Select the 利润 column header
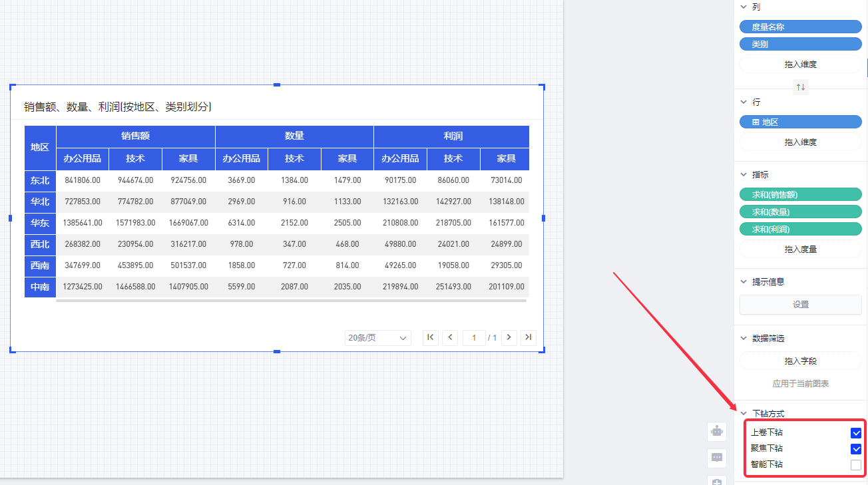Viewport: 868px width, 485px height. [453, 136]
